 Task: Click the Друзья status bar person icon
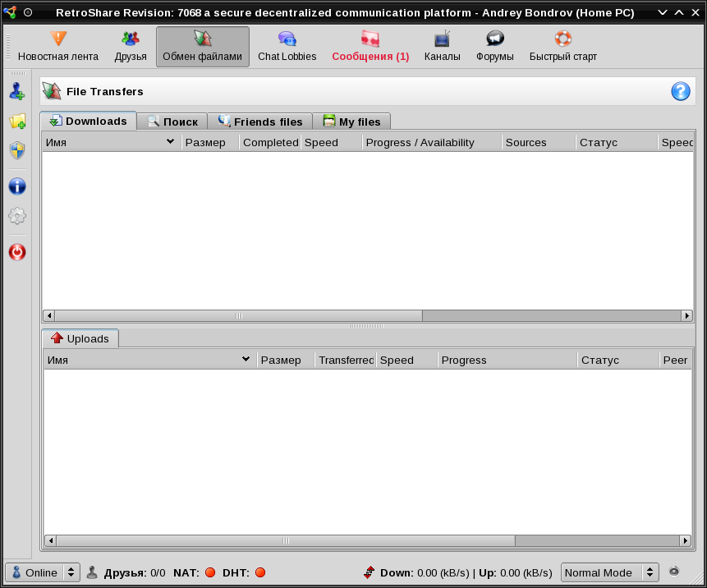coord(93,572)
